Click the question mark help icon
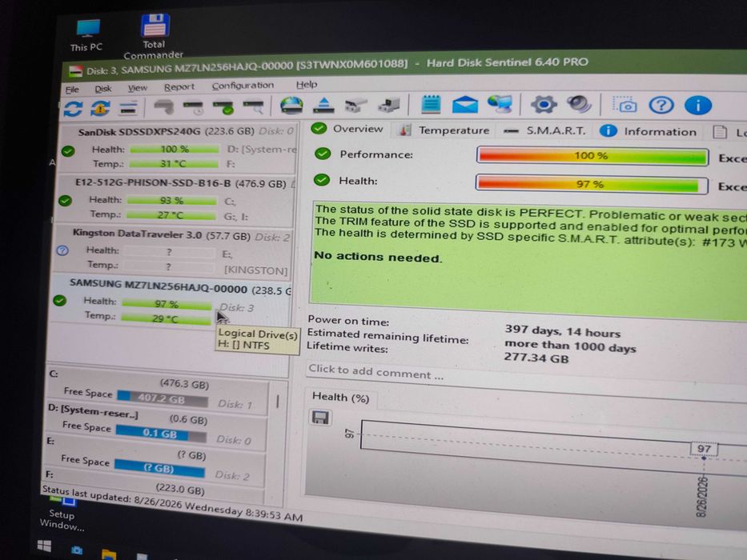This screenshot has width=747, height=560. [661, 106]
